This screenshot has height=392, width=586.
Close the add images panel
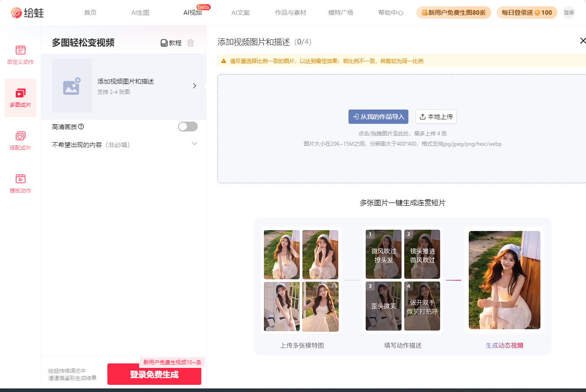(582, 41)
